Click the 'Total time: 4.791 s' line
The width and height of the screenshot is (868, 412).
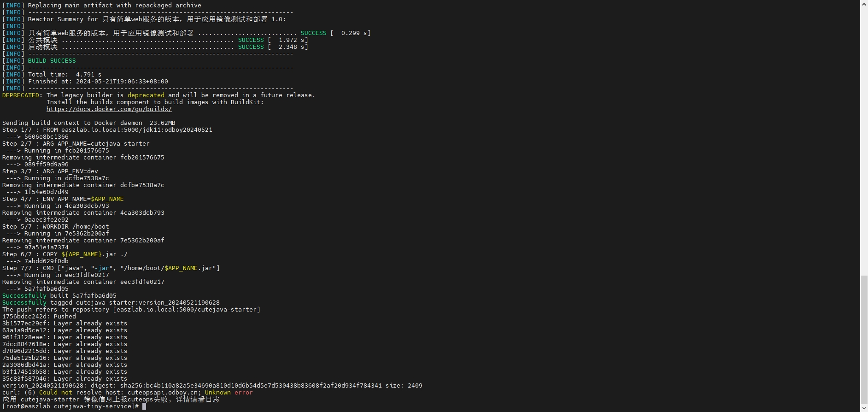click(x=65, y=75)
